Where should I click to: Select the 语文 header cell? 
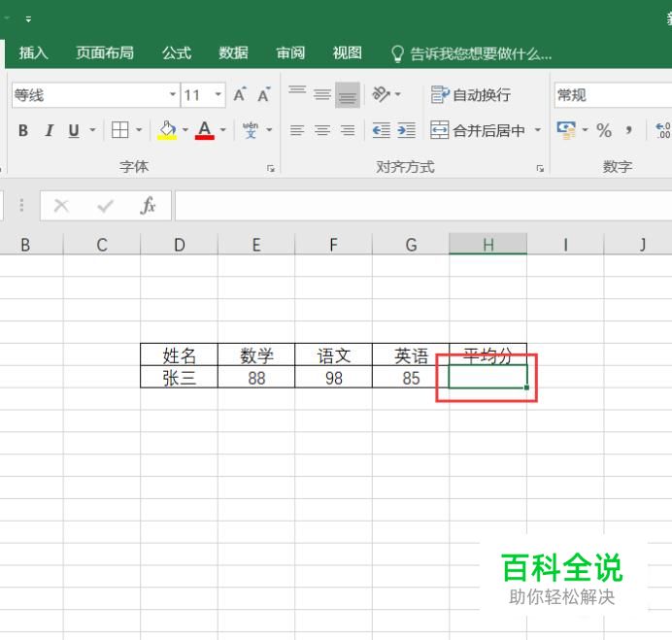333,354
